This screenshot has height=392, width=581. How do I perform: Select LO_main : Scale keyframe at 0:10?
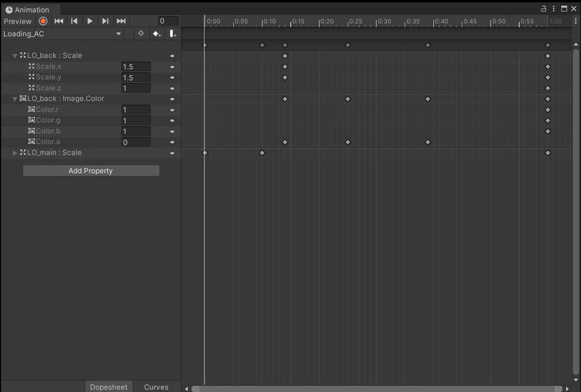click(x=262, y=153)
